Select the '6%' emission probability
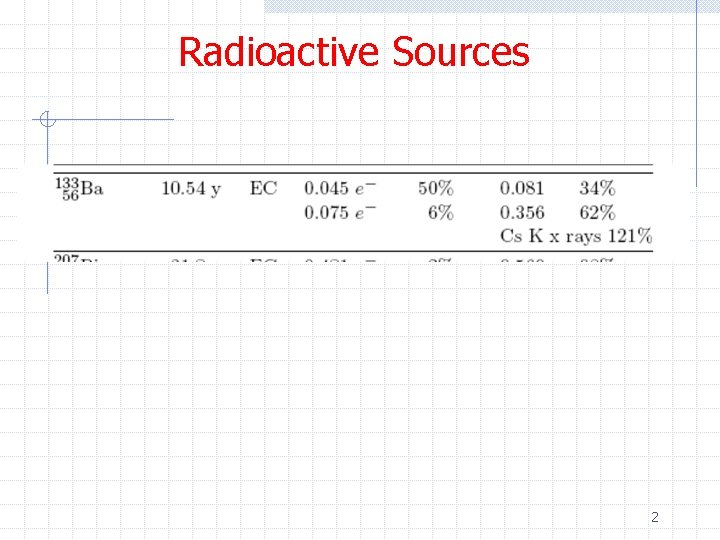 tap(441, 213)
